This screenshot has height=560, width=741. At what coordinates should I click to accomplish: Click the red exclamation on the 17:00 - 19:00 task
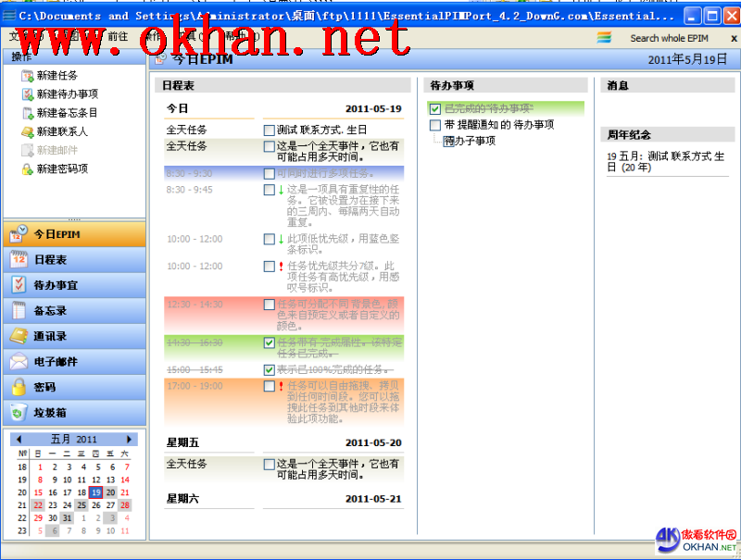[x=282, y=386]
